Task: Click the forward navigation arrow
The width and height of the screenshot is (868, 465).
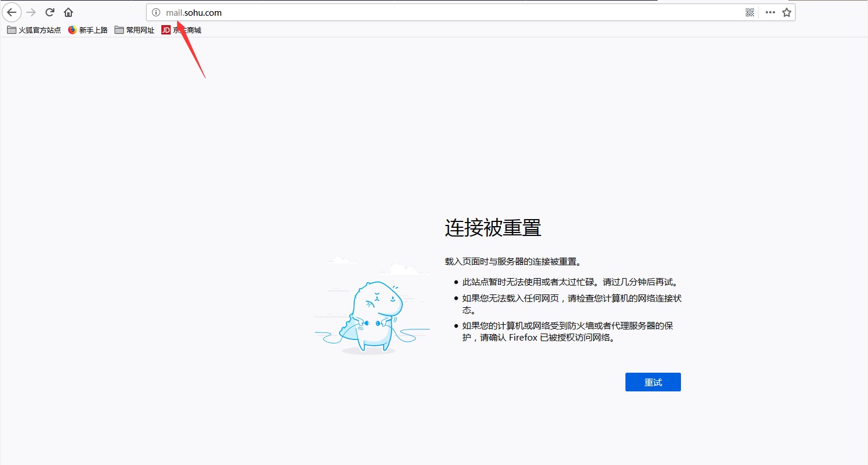Action: (31, 12)
